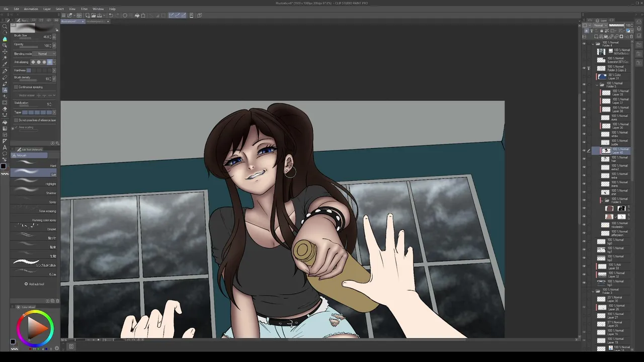Select the Move layer tool
Image resolution: width=644 pixels, height=362 pixels.
tap(5, 51)
